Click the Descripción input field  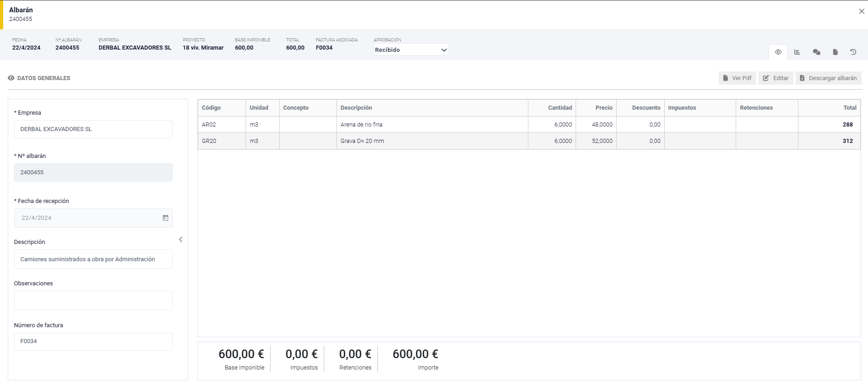coord(93,259)
